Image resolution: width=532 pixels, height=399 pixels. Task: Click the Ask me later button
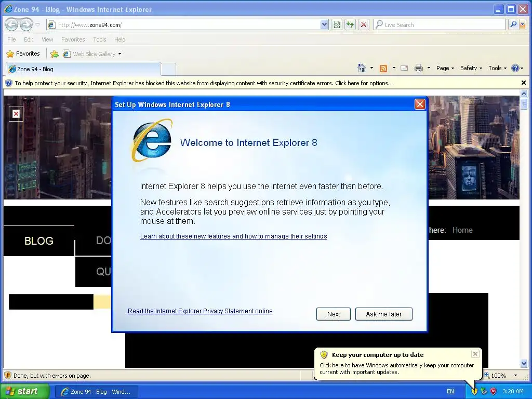click(384, 314)
